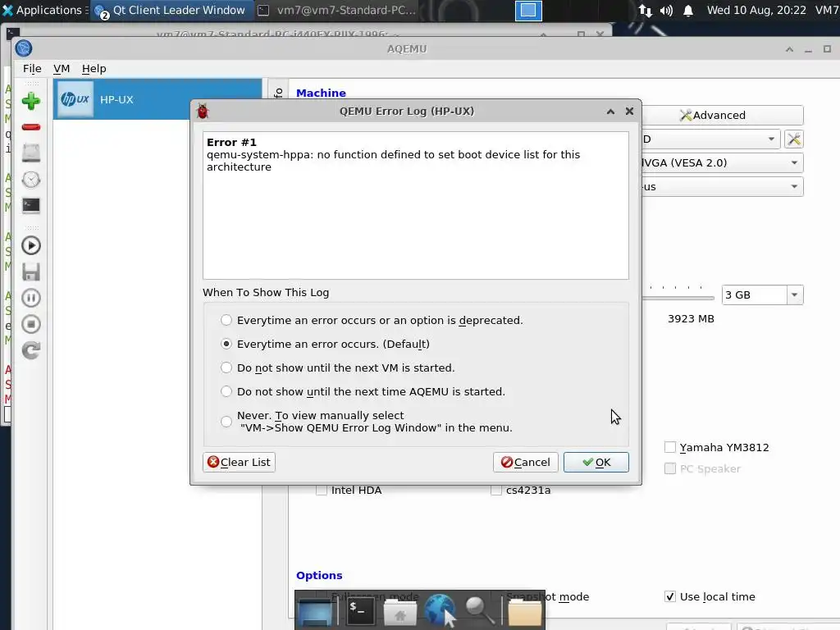Delete VM using red minus icon

30,127
